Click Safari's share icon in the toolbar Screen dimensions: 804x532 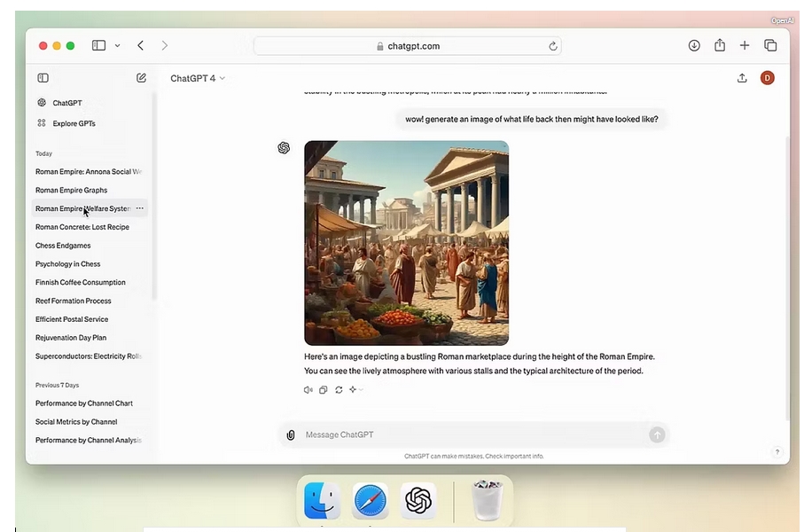pyautogui.click(x=720, y=45)
